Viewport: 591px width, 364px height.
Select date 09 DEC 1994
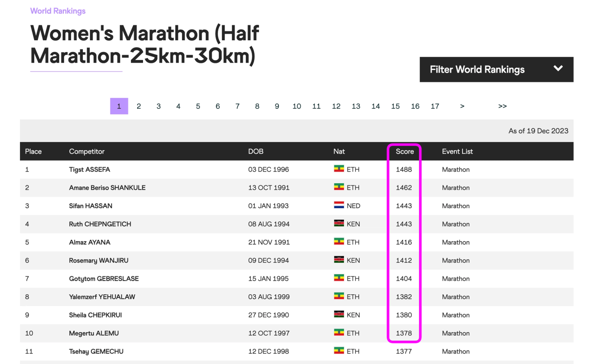point(268,260)
